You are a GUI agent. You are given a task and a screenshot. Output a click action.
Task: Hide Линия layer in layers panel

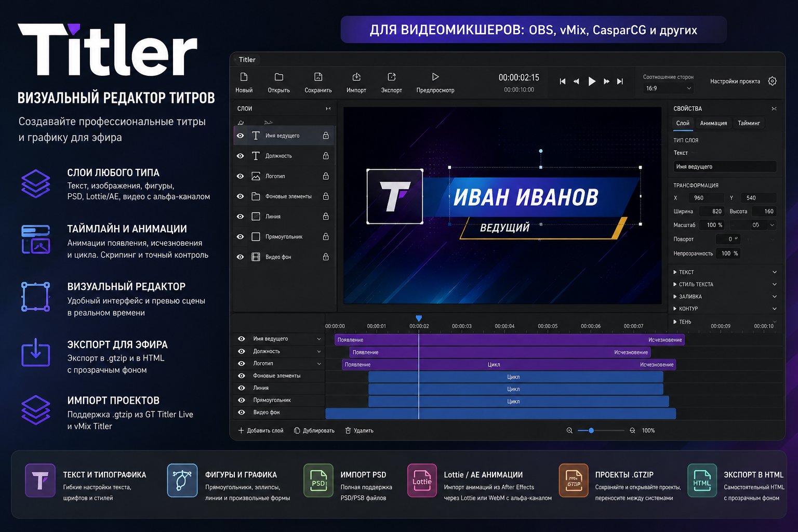tap(241, 217)
